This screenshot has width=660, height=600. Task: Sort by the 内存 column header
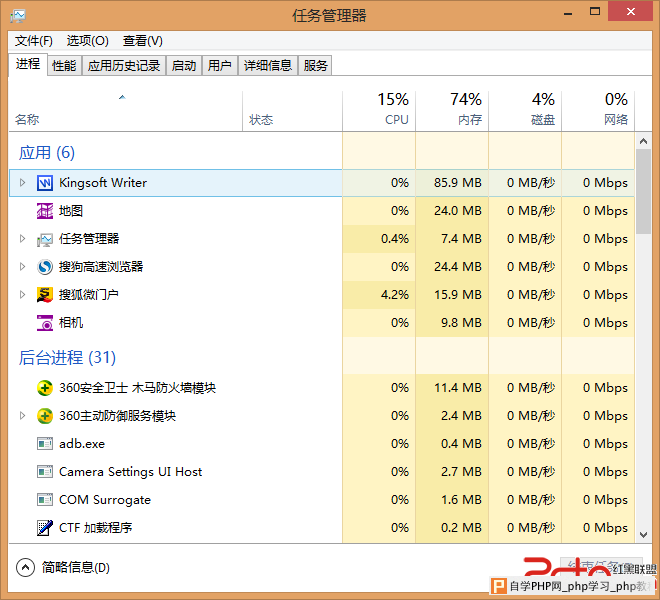[452, 111]
